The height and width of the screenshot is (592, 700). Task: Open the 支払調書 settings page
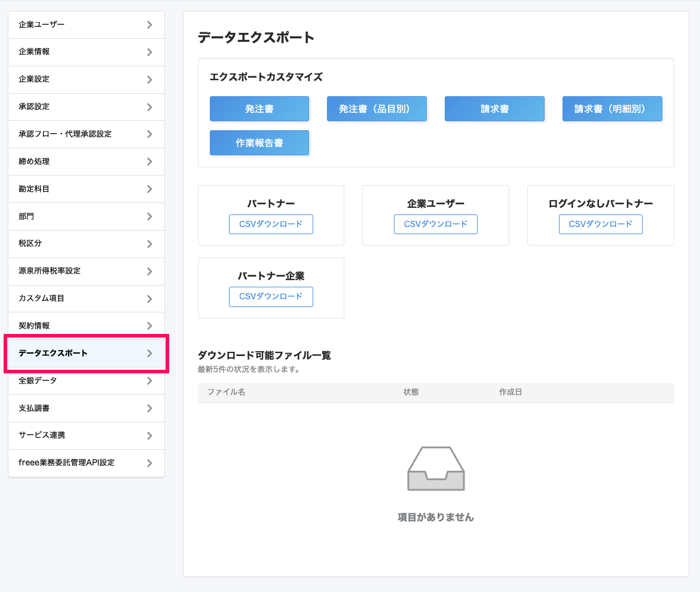(x=86, y=408)
